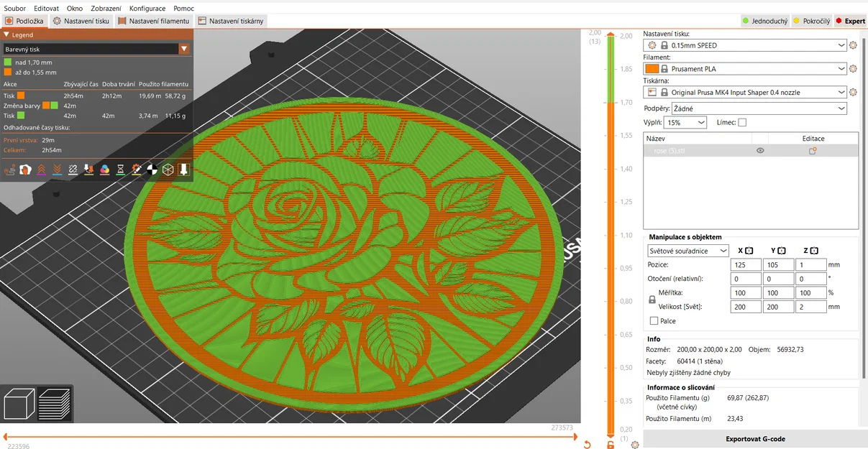Toggle color changes display (colored circles icon)

coord(105,170)
